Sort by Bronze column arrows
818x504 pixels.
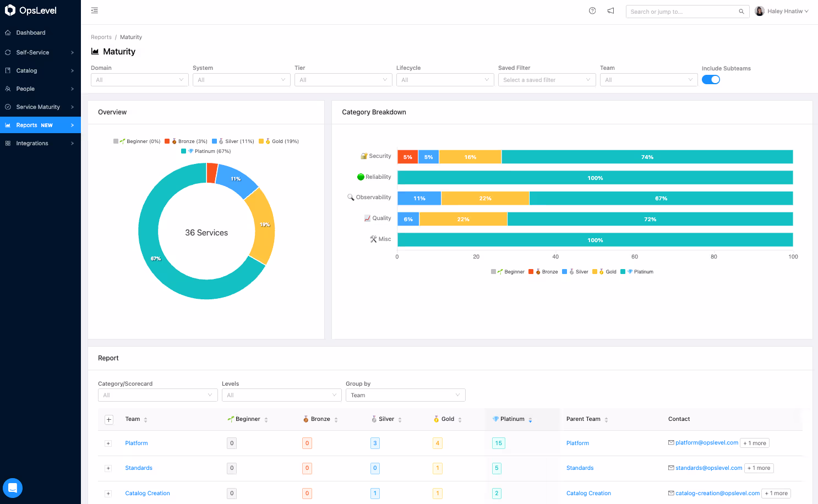[x=336, y=420]
